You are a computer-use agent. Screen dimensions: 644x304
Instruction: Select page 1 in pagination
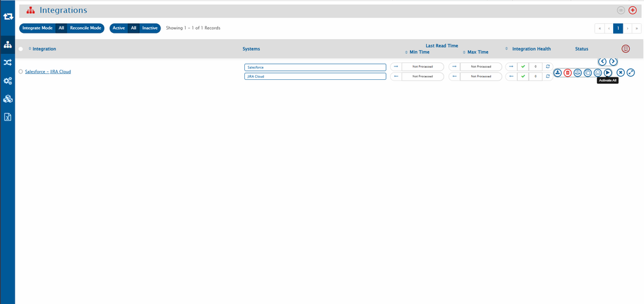pos(618,28)
